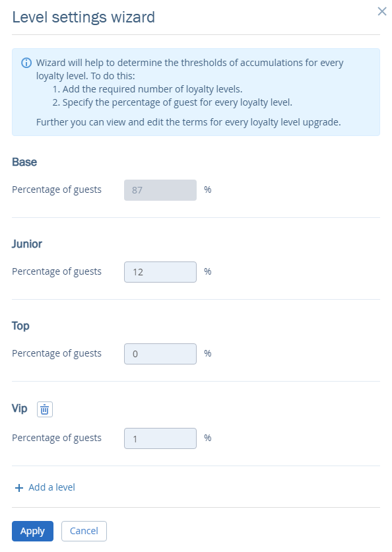Click the disabled Base percentage field showing 87
Viewport: 392px width, 552px height.
click(x=160, y=190)
